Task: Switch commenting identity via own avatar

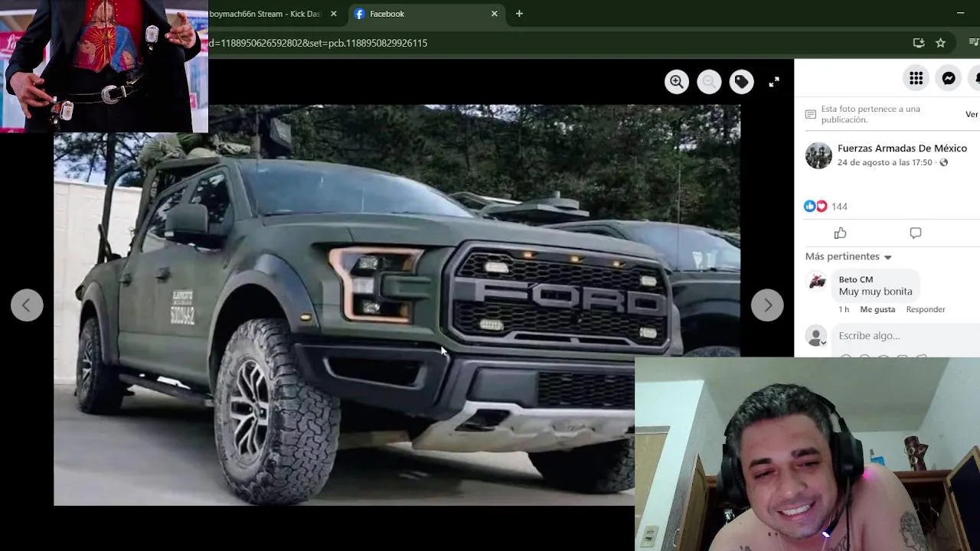Action: click(817, 336)
